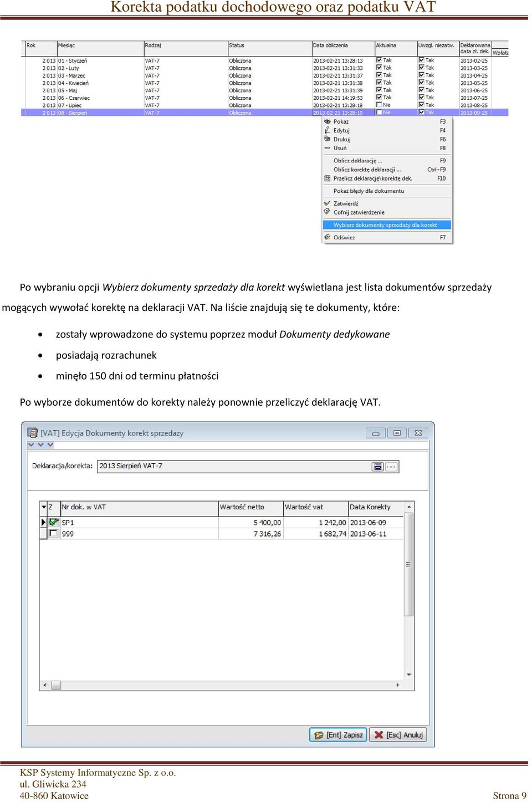Click the eye icon beside Pokaż
Viewport: 532px width, 802px height.
point(327,121)
